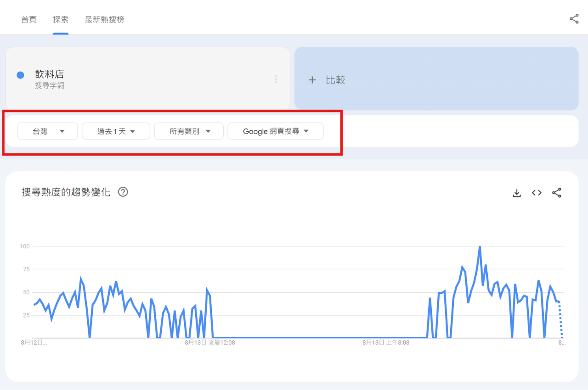Image resolution: width=588 pixels, height=390 pixels.
Task: Go to the 首頁 tab
Action: click(x=28, y=20)
